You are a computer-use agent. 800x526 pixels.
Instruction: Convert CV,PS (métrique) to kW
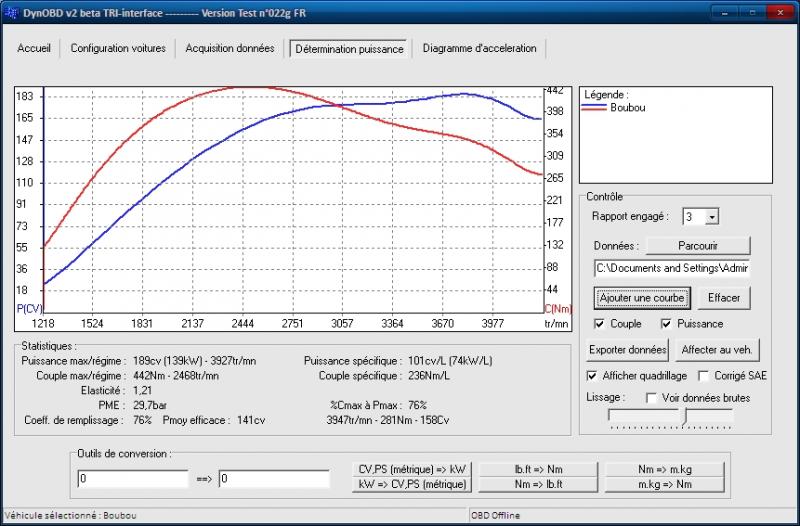(x=412, y=469)
